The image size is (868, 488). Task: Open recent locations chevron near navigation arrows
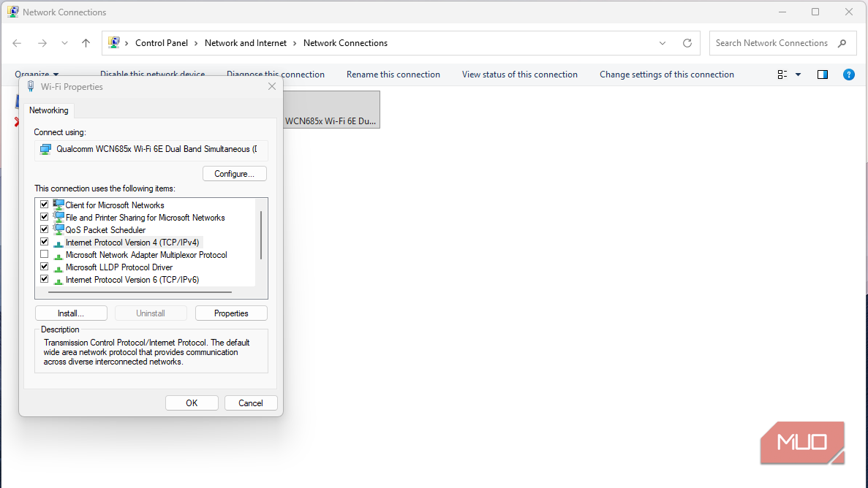point(64,43)
